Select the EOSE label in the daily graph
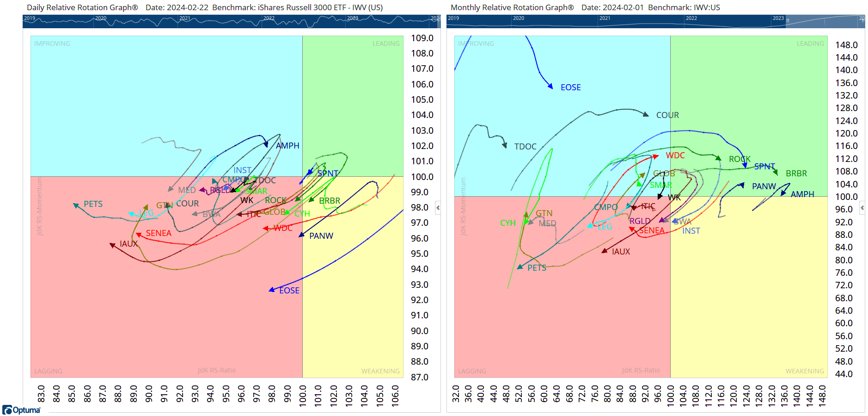Image resolution: width=868 pixels, height=416 pixels. pyautogui.click(x=289, y=291)
